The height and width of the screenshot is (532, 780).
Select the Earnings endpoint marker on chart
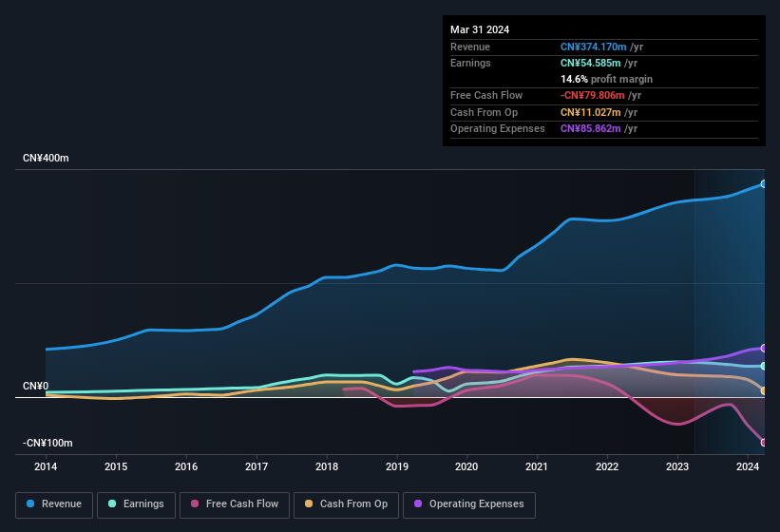coord(763,366)
